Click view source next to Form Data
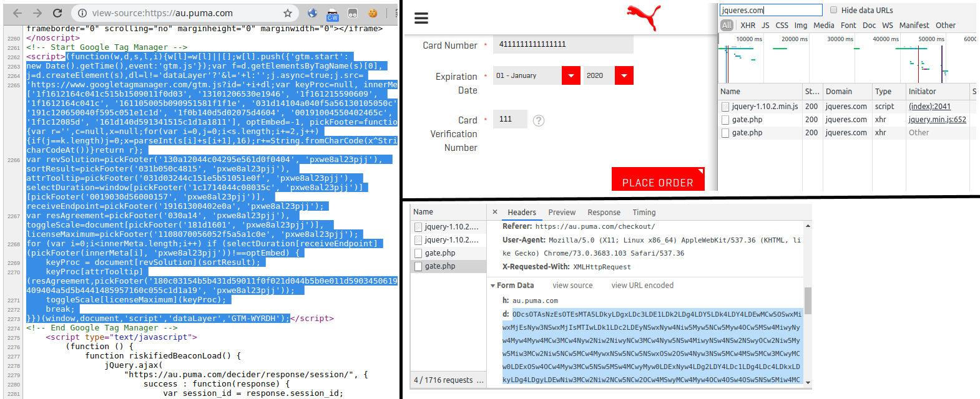The width and height of the screenshot is (980, 399). pos(572,286)
